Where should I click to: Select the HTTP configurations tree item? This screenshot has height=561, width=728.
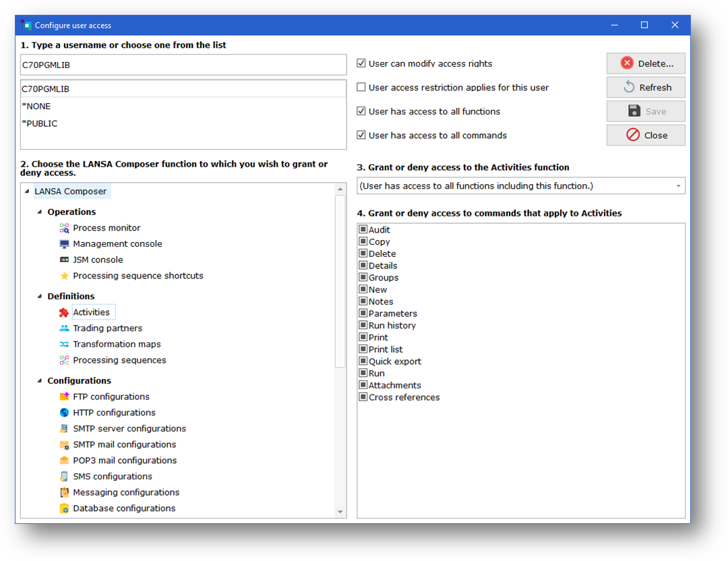114,413
